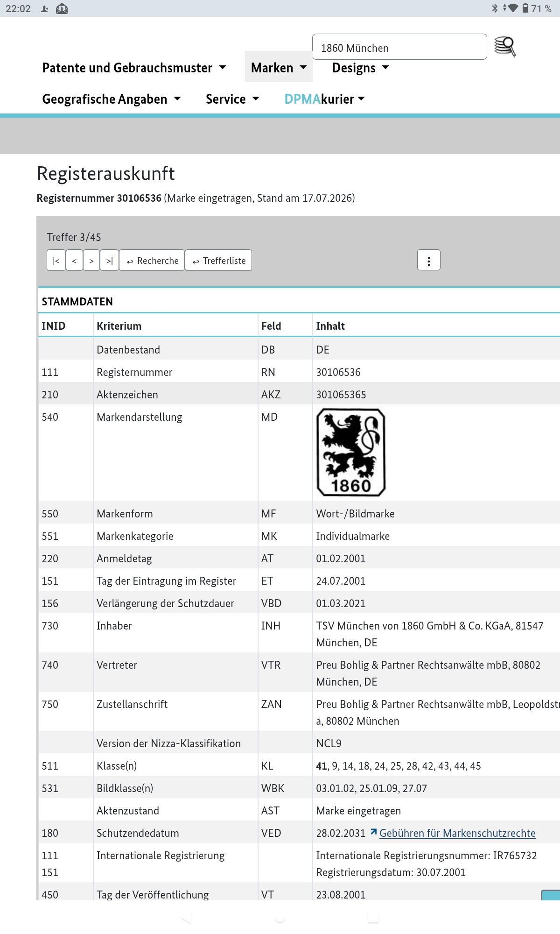The height and width of the screenshot is (934, 560).
Task: Open the DPMAkurier menu
Action: tap(324, 99)
